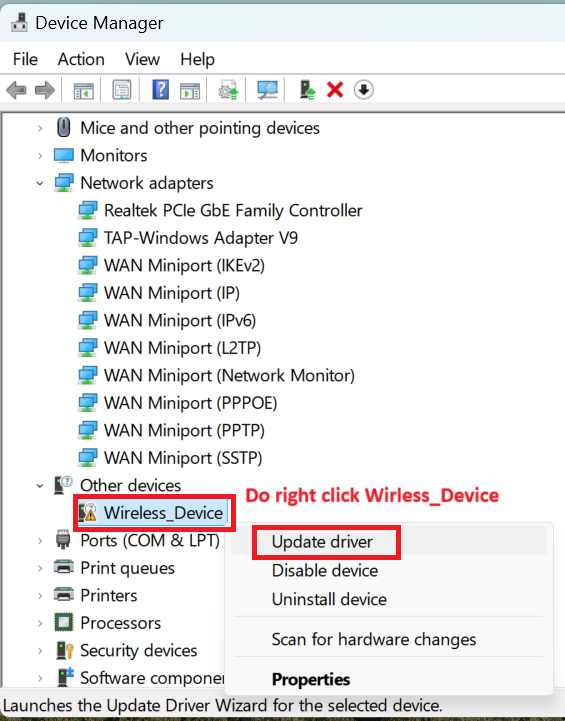565x721 pixels.
Task: Click the down-arrow Disable device toolbar icon
Action: (x=364, y=89)
